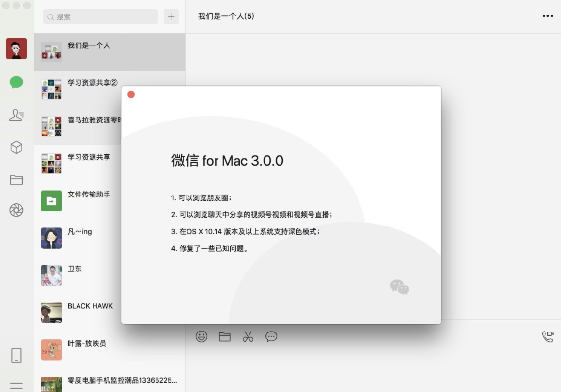This screenshot has width=561, height=392.
Task: Click the 搜索 search field
Action: [x=100, y=16]
